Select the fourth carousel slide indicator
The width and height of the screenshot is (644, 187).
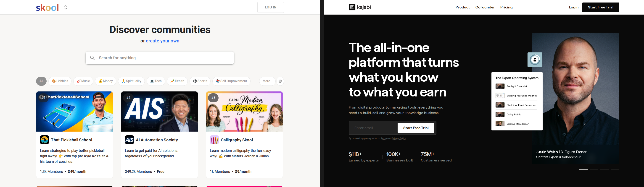pos(615,170)
